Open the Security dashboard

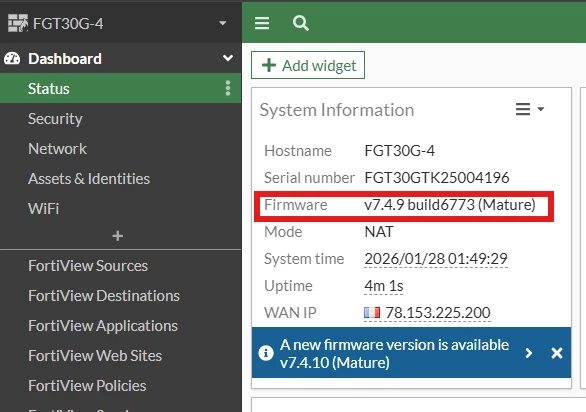[x=55, y=119]
